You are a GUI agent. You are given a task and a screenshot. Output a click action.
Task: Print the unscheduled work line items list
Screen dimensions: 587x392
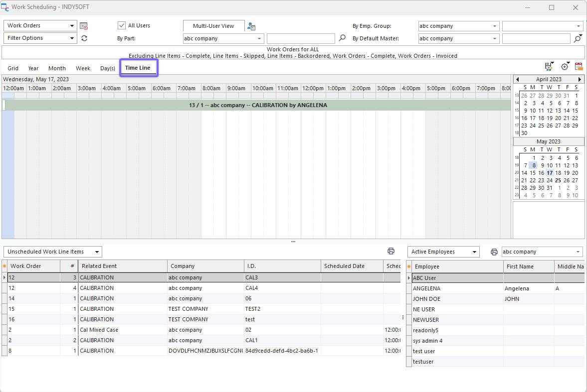[x=391, y=252]
